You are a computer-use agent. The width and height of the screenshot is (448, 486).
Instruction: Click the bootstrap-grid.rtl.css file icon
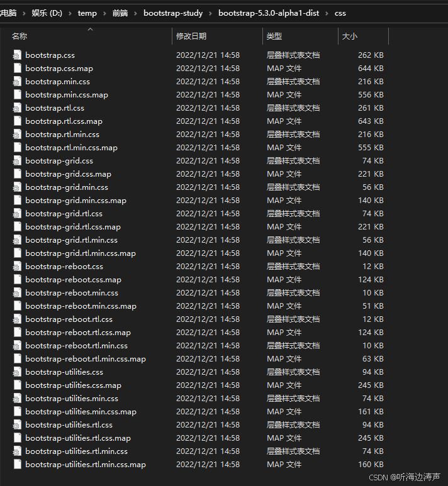click(x=18, y=214)
